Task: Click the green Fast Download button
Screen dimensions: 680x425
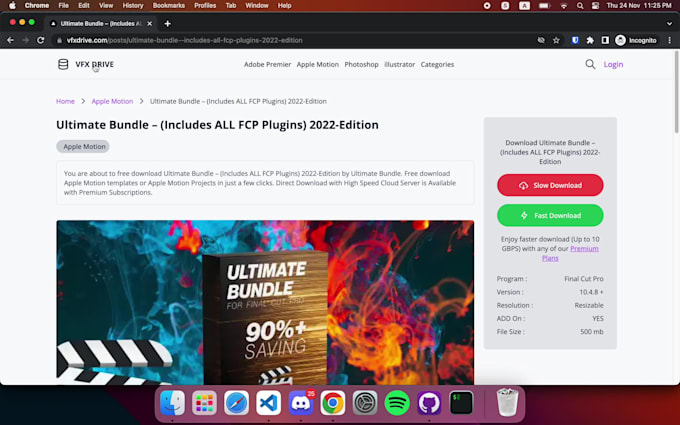Action: point(550,216)
